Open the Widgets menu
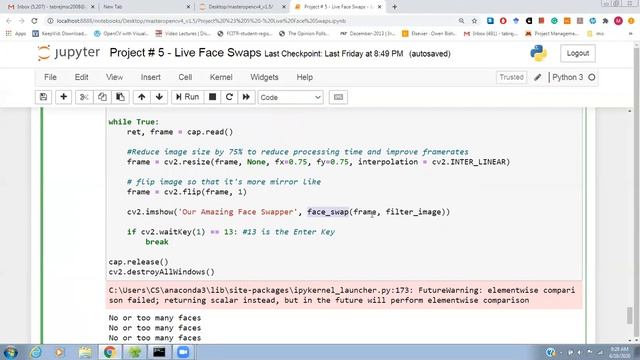 [264, 77]
